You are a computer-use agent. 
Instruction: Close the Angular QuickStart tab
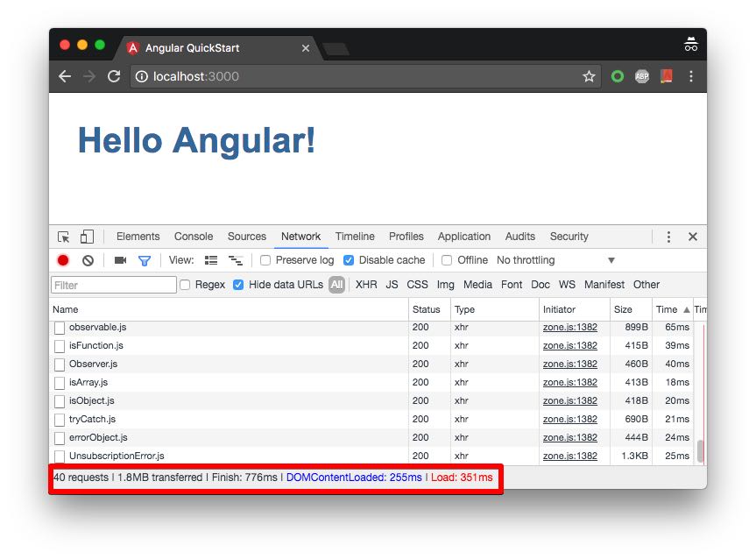click(306, 48)
